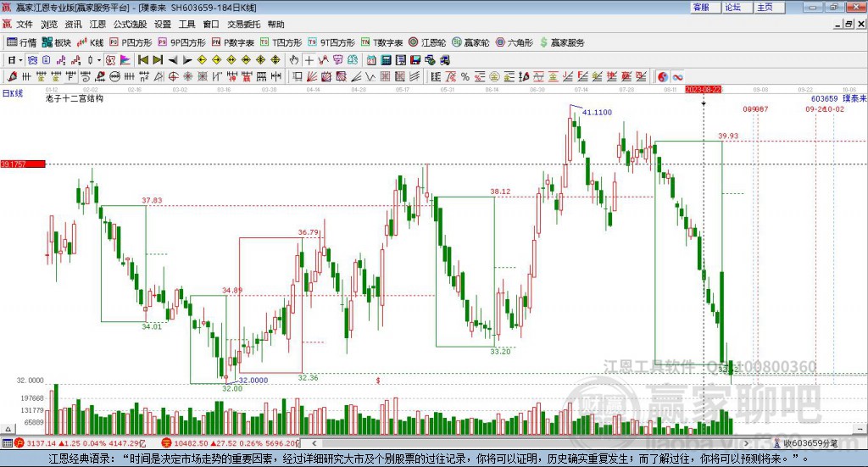Click the infinity loop icon
This screenshot has height=467, width=868.
(677, 77)
